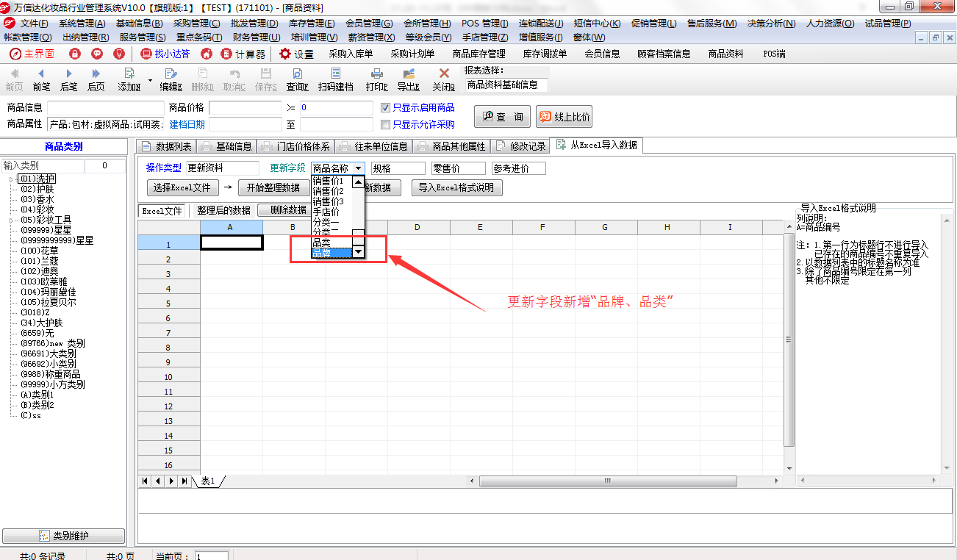Open 找小达答 assistant
The width and height of the screenshot is (957, 560).
(165, 54)
